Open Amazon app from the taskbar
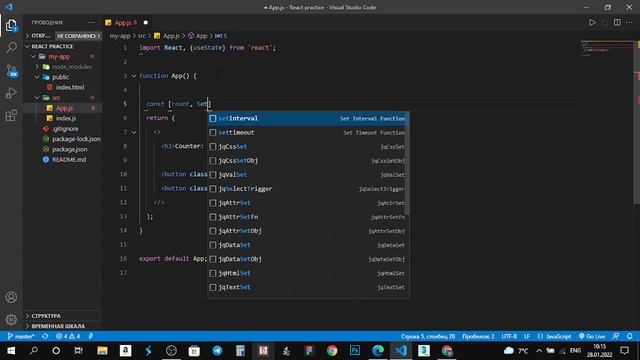The image size is (640, 360). [x=125, y=351]
